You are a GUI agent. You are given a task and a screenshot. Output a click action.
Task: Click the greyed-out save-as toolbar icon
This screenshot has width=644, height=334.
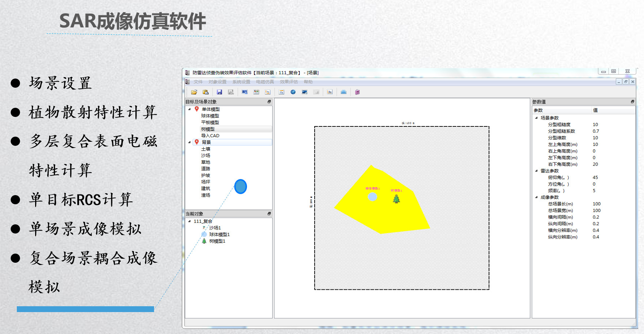pos(231,92)
